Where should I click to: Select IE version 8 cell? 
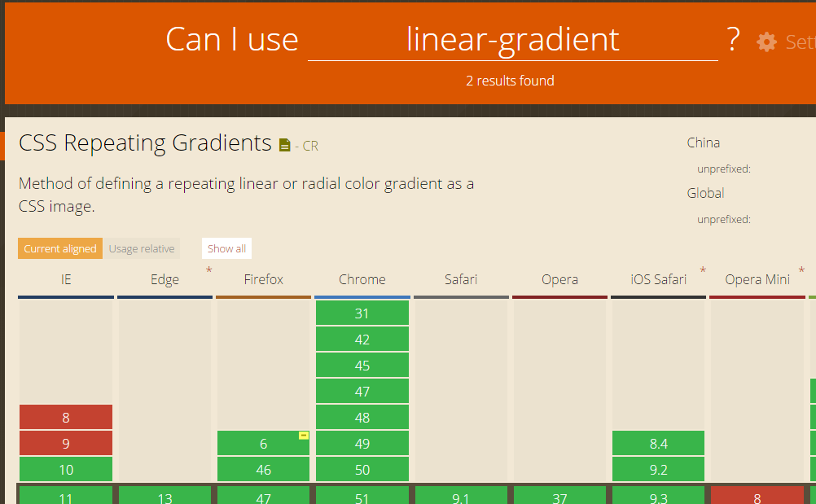(66, 417)
